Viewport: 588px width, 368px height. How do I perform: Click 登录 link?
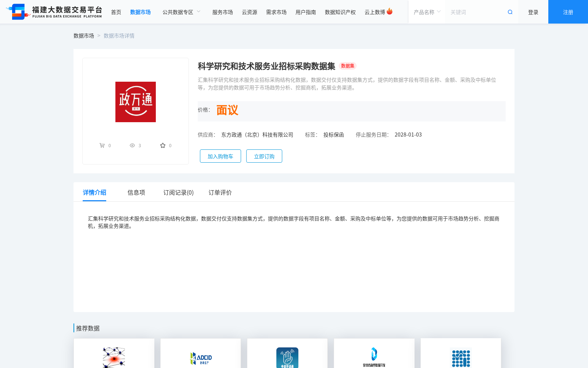click(533, 12)
